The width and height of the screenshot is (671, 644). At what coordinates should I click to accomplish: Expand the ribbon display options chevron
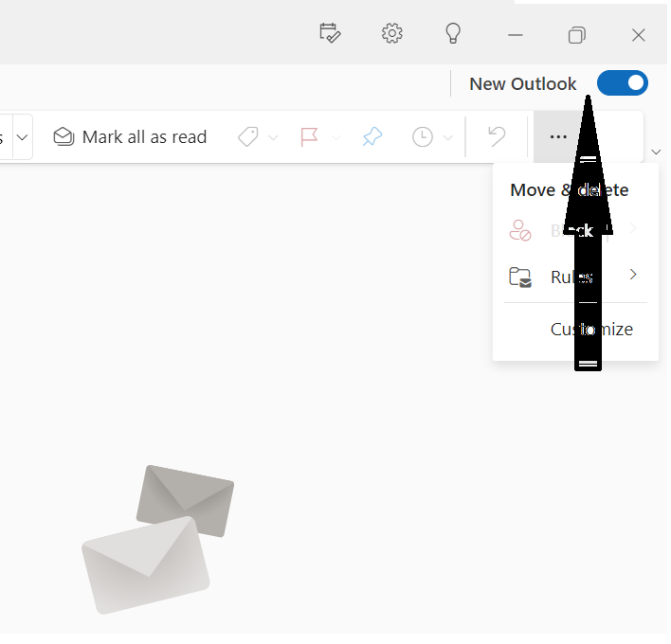coord(656,152)
